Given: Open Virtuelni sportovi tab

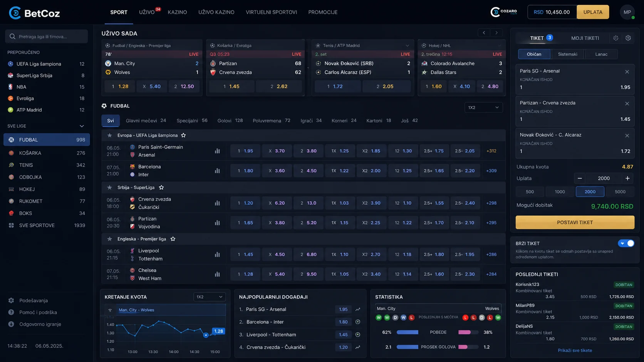Looking at the screenshot, I should pyautogui.click(x=271, y=12).
